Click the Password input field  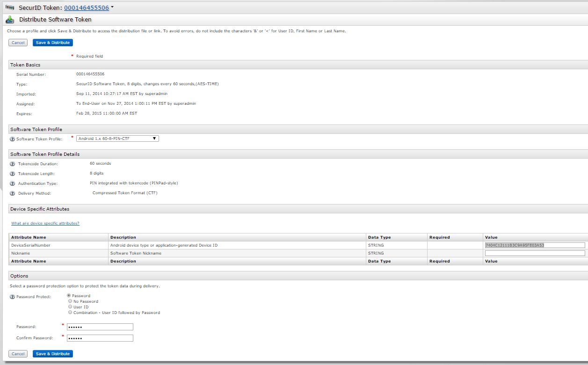(100, 327)
